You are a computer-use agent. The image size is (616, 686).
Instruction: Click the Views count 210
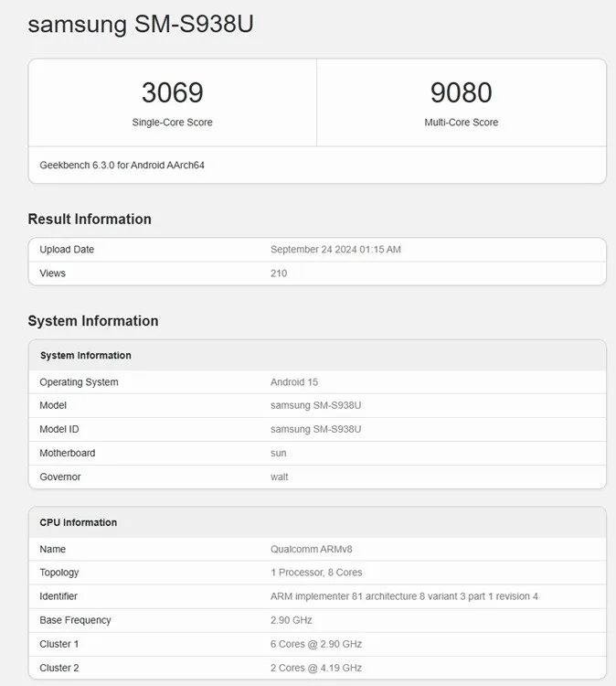click(x=279, y=273)
